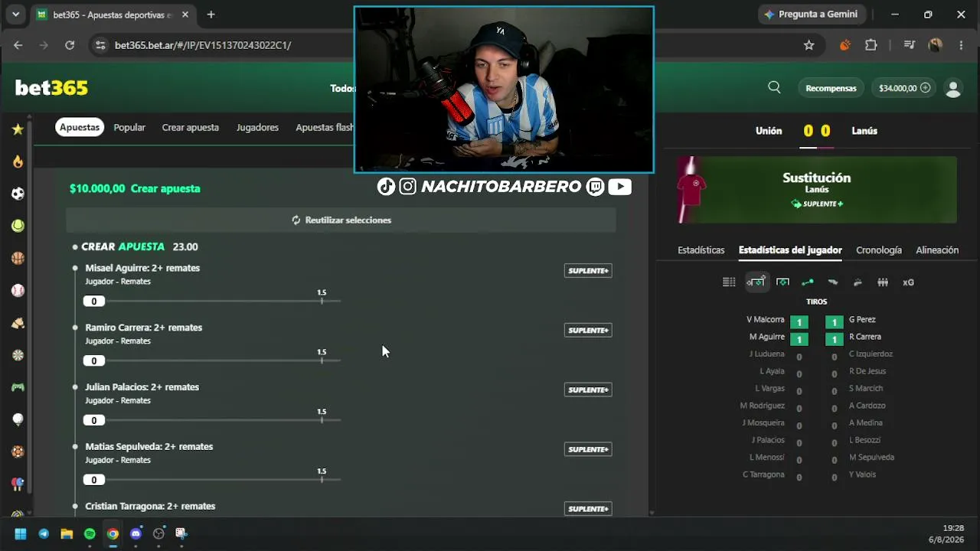Switch to the Apuestas tab
This screenshot has width=980, height=551.
pos(80,127)
